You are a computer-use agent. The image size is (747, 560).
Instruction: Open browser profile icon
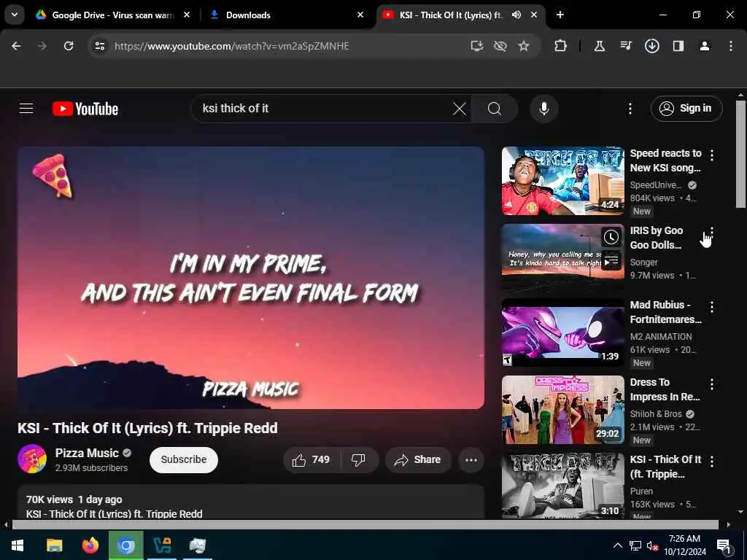705,46
